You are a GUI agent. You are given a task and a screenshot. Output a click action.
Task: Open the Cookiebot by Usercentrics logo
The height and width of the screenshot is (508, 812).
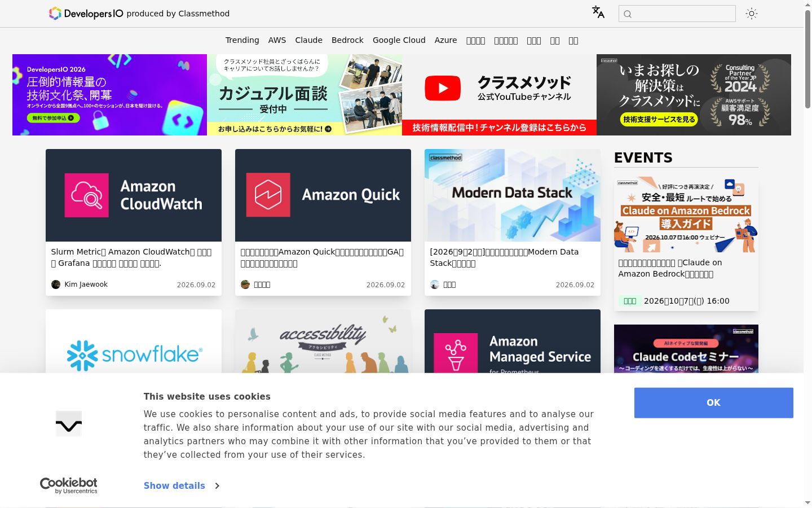coord(69,486)
